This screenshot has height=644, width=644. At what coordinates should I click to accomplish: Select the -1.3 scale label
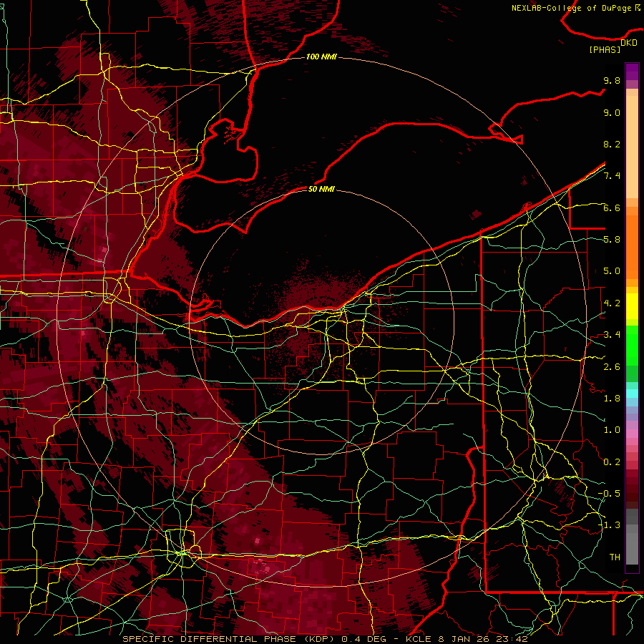coord(609,525)
